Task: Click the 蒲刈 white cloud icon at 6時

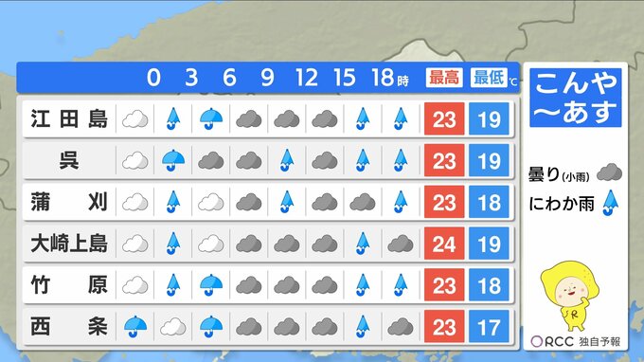Action: (211, 203)
